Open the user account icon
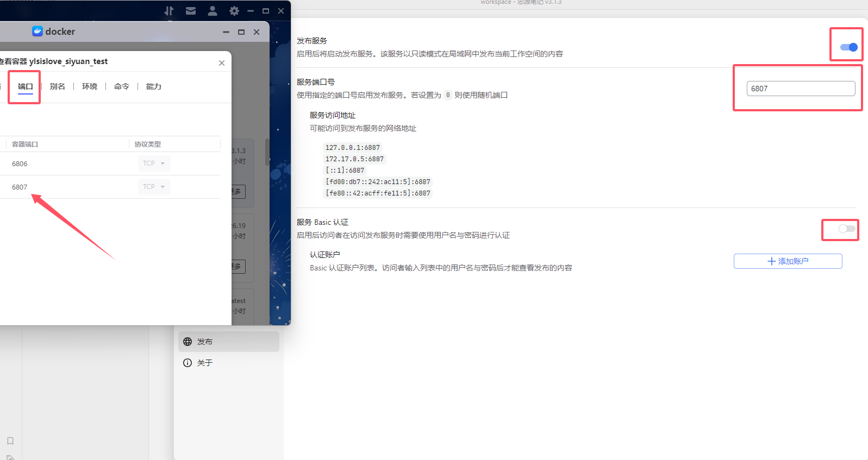Screen dimensions: 868x460 pyautogui.click(x=213, y=11)
